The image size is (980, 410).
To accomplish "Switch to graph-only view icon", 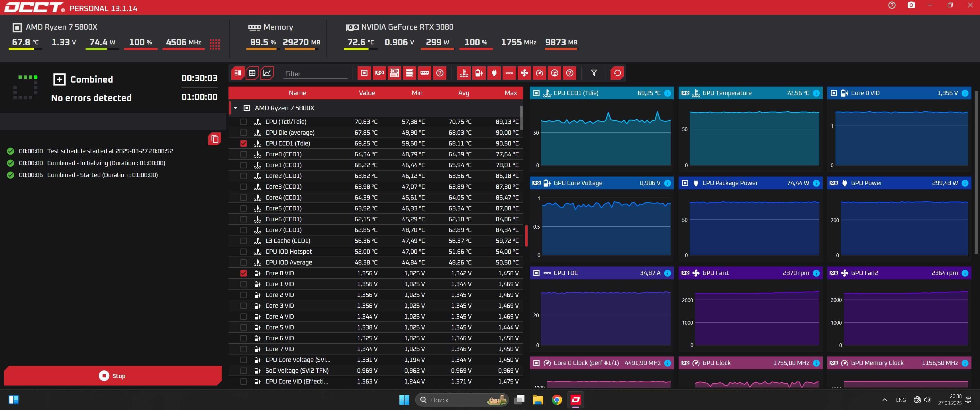I will (x=267, y=73).
